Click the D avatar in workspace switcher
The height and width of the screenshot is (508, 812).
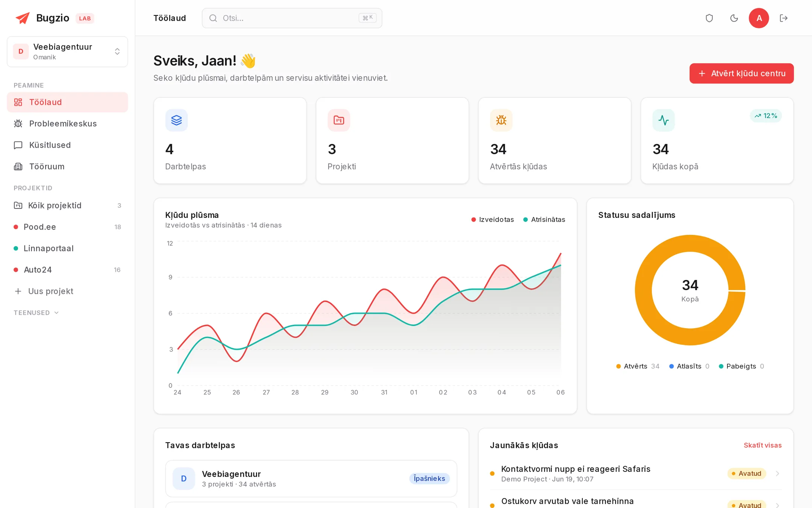pos(21,52)
